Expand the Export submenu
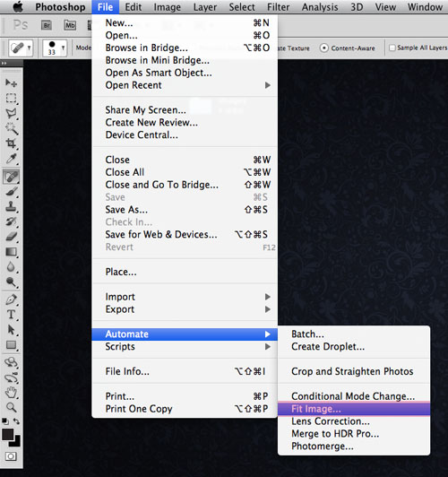 click(185, 309)
